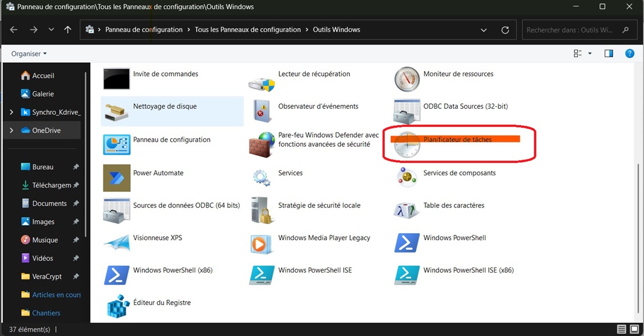The image size is (644, 336).
Task: Open the Services gear icon
Action: click(261, 178)
